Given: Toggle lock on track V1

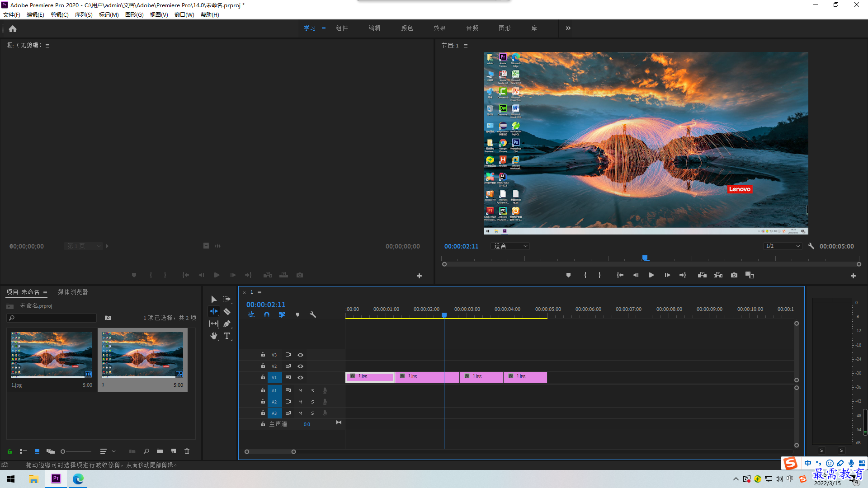Looking at the screenshot, I should (x=263, y=377).
